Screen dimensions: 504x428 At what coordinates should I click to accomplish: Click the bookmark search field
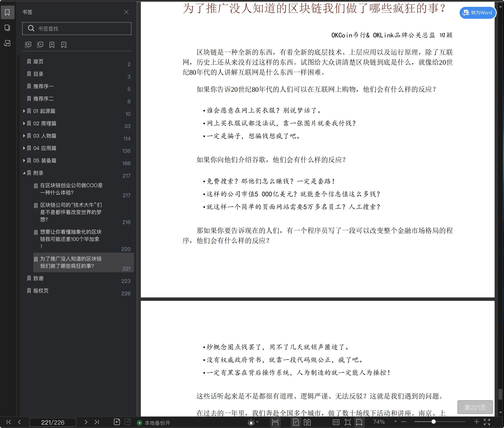77,29
